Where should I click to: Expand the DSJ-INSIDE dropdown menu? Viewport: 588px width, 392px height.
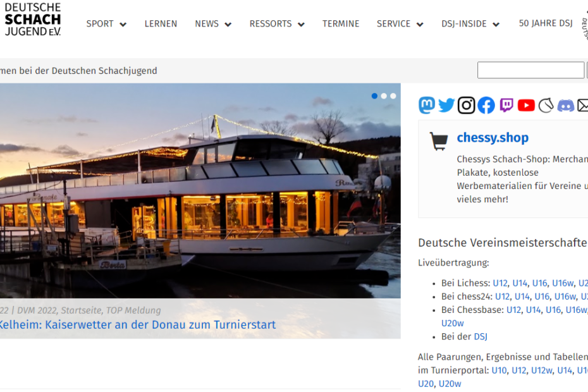(470, 24)
